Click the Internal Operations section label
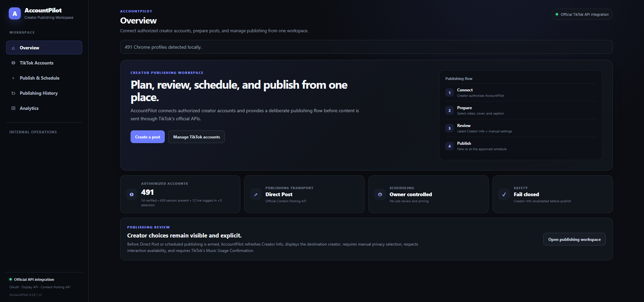The height and width of the screenshot is (302, 644). 33,132
